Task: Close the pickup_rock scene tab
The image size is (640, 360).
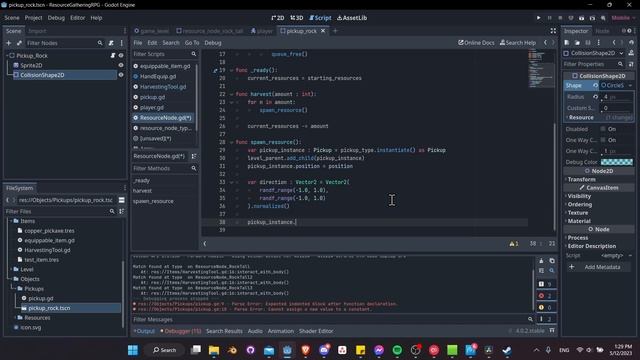Action: point(323,31)
